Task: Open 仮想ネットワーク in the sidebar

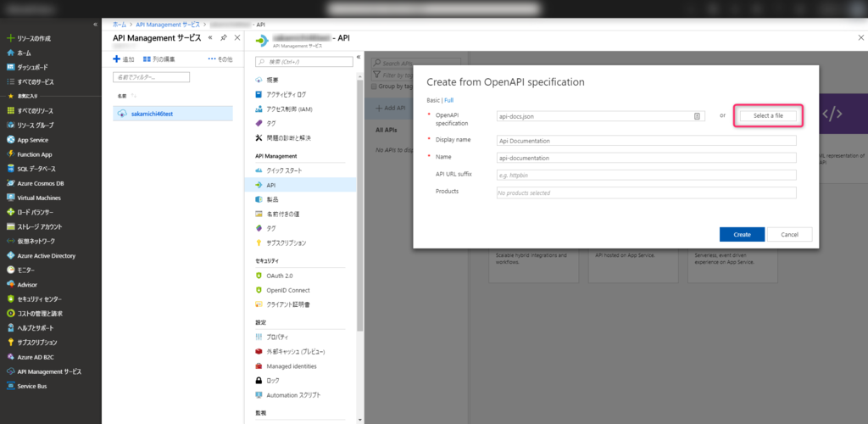Action: (31, 242)
